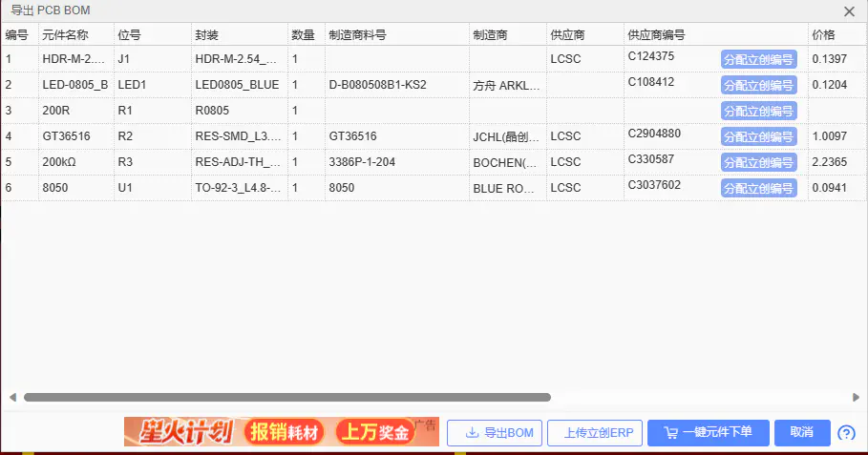Image resolution: width=868 pixels, height=455 pixels.
Task: Click 分配立创编号 for the 200kΩ row
Action: (758, 163)
